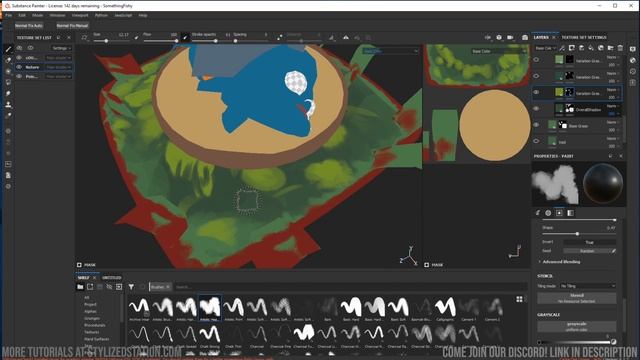Image resolution: width=640 pixels, height=360 pixels.
Task: Open the Python menu
Action: 101,15
